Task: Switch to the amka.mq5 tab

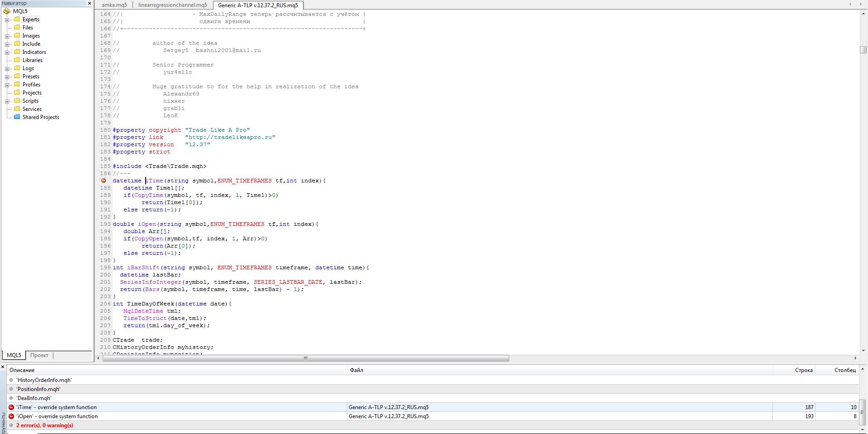Action: [114, 5]
